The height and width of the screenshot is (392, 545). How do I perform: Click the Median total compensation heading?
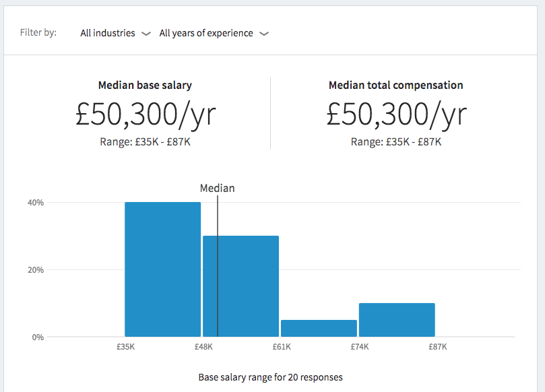point(396,86)
